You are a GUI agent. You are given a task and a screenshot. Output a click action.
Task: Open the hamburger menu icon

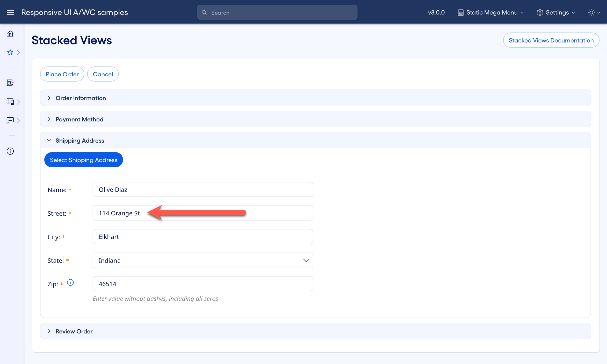pos(10,12)
